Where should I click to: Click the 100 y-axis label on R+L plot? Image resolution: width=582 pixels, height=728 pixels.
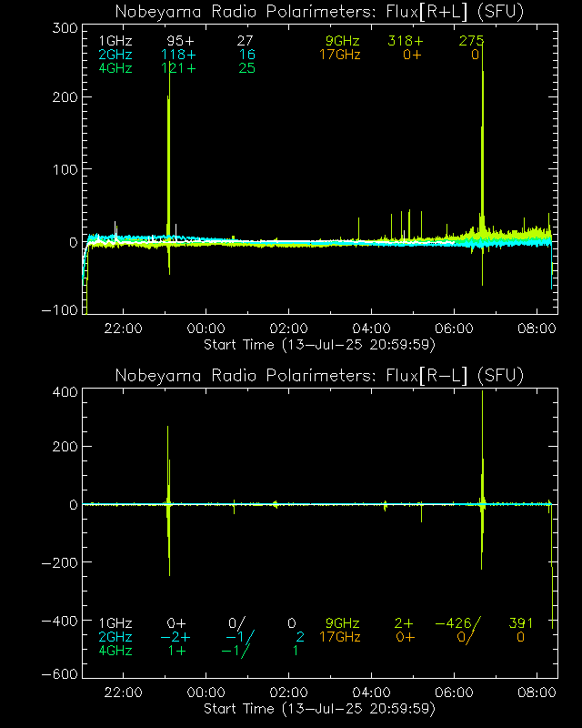coord(65,169)
